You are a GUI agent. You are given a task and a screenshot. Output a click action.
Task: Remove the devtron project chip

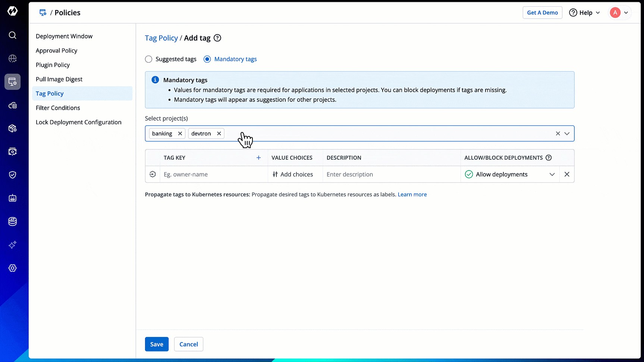tap(219, 134)
